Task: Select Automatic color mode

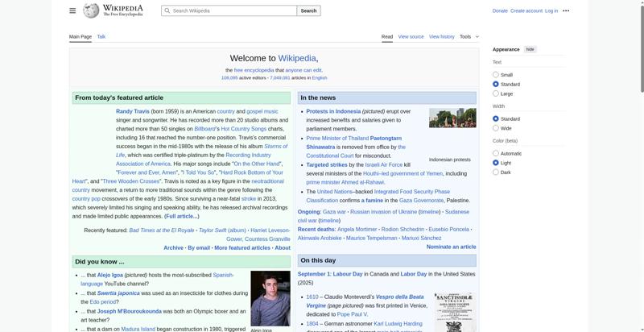Action: (x=496, y=153)
